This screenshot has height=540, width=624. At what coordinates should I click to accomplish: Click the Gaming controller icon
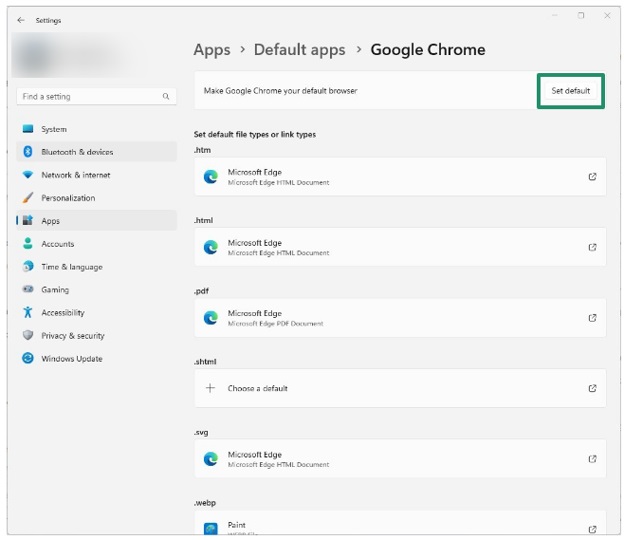(28, 289)
